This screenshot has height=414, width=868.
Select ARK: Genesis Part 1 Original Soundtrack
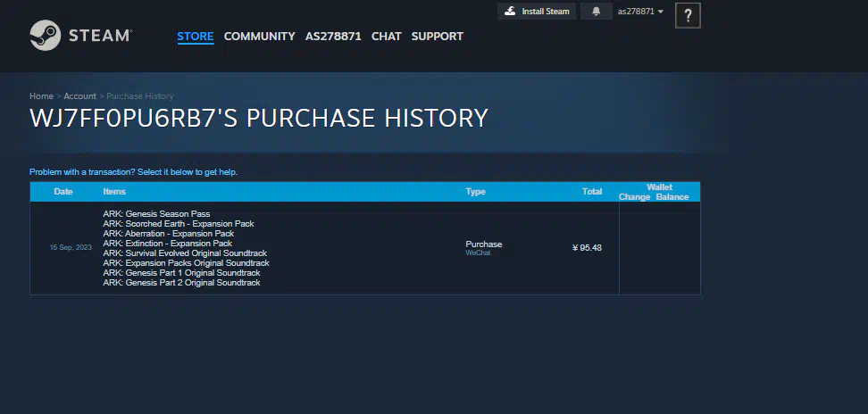point(181,273)
